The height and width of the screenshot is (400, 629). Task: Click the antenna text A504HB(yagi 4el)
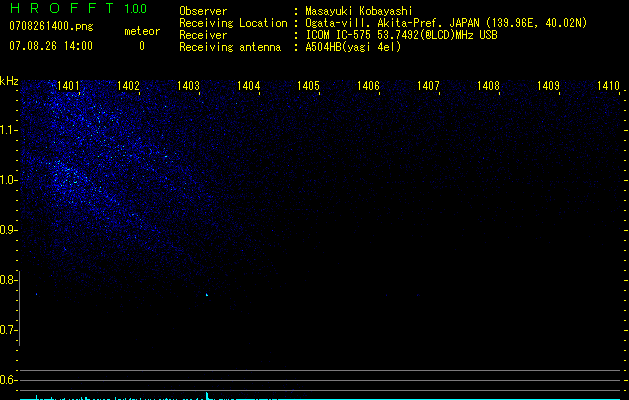pos(353,47)
